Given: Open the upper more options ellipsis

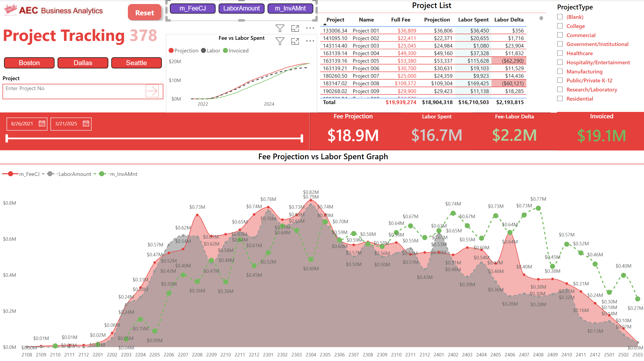Looking at the screenshot, I should pos(310,28).
